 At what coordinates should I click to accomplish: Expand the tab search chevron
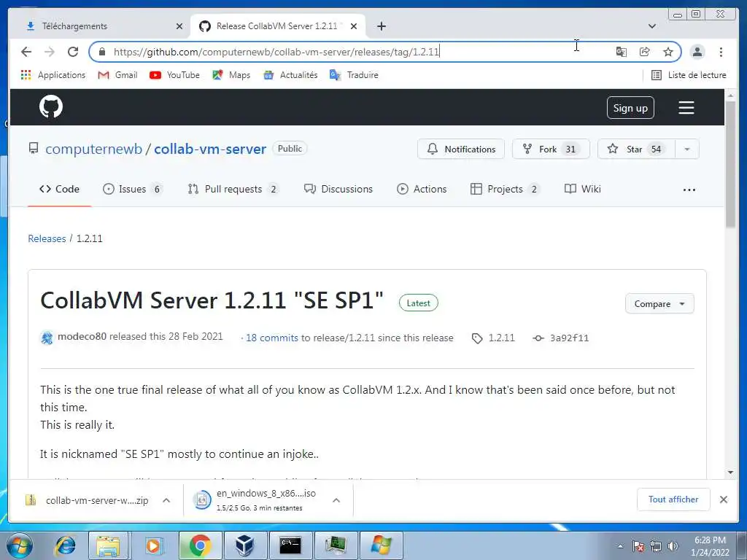click(x=651, y=26)
